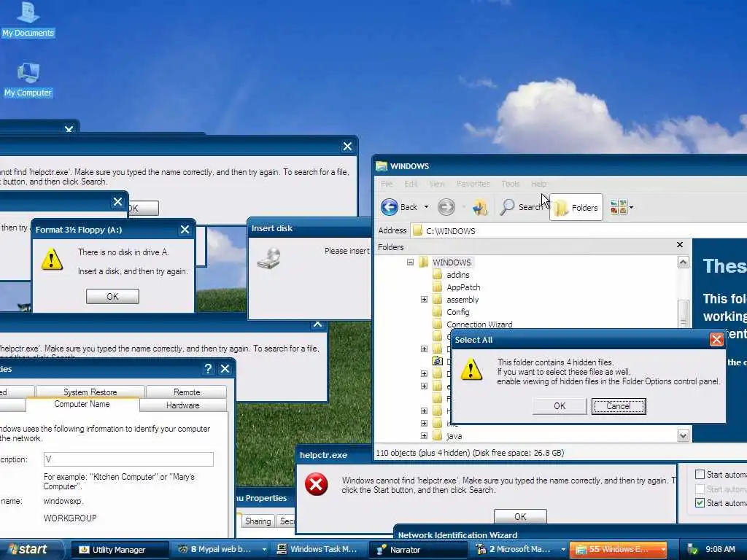Open the Views icon in explorer toolbar
The width and height of the screenshot is (747, 560).
pos(619,207)
